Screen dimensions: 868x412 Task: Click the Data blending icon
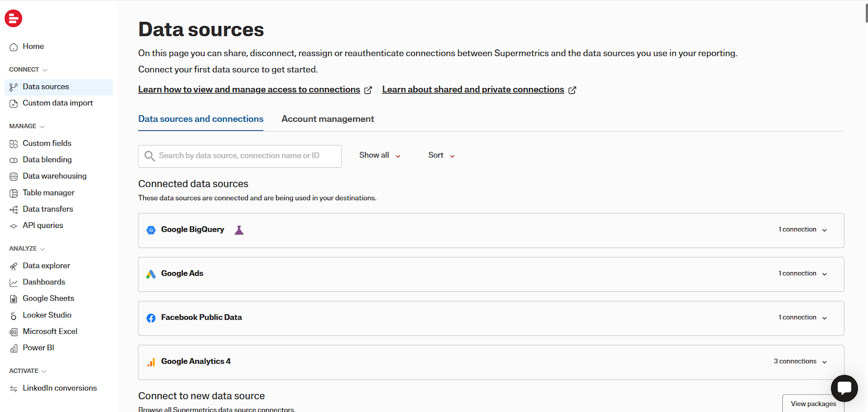[x=14, y=160]
